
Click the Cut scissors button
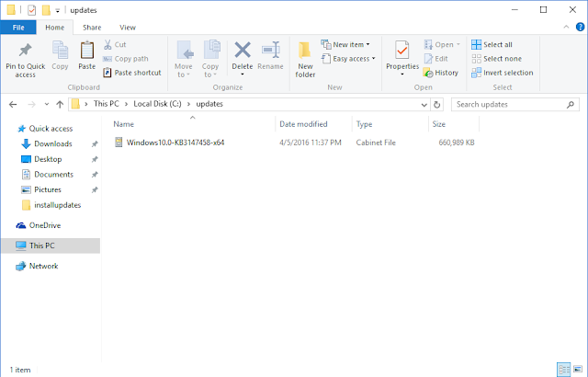coord(115,45)
